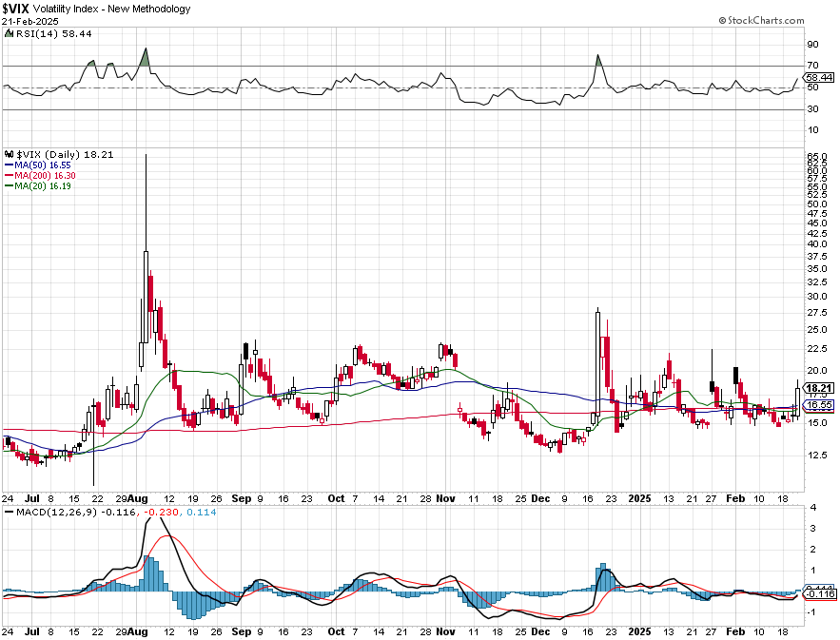The width and height of the screenshot is (840, 640).
Task: Click the candlestick icon beside $VIX (Daily)
Action: (10, 155)
